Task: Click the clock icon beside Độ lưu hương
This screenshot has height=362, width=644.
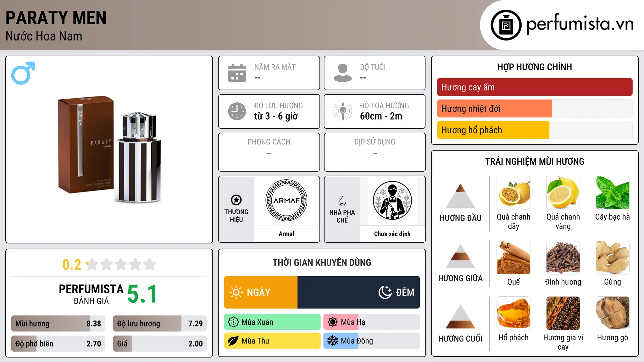Action: [237, 111]
